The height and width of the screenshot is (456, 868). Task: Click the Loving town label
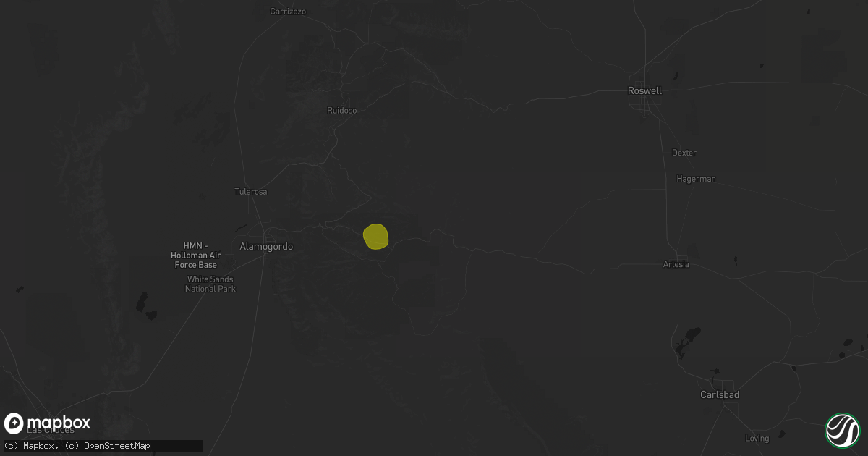point(757,439)
